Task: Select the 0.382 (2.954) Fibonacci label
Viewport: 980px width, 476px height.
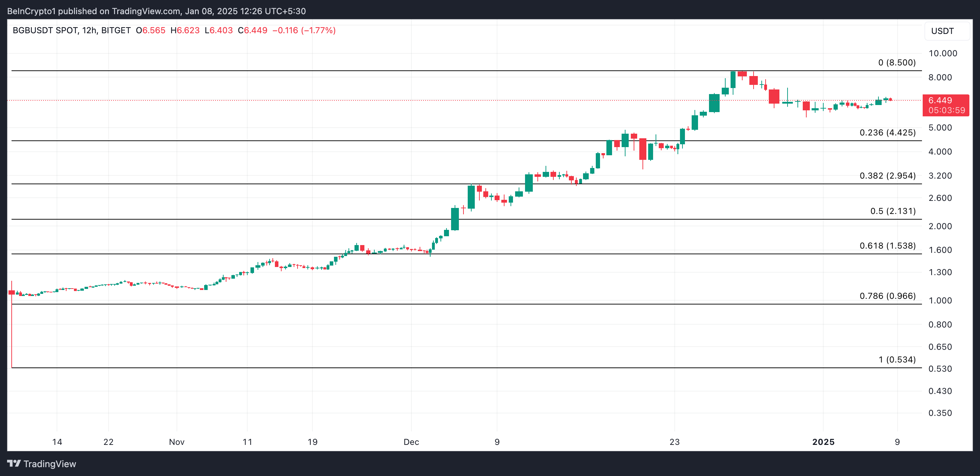Action: coord(887,176)
